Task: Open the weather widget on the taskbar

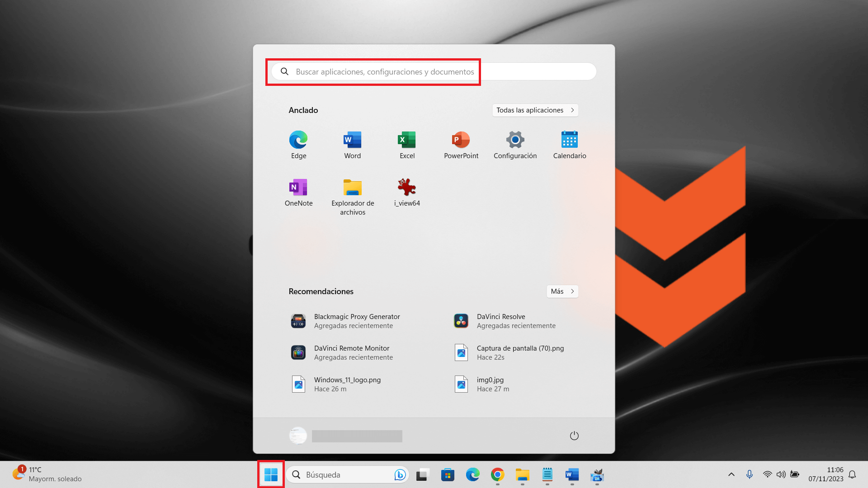Action: [47, 474]
